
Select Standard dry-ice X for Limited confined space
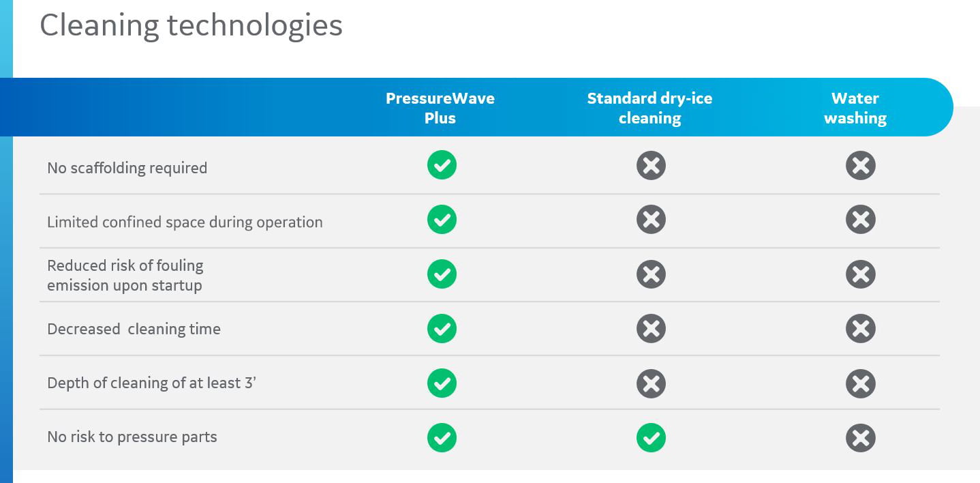pyautogui.click(x=651, y=220)
